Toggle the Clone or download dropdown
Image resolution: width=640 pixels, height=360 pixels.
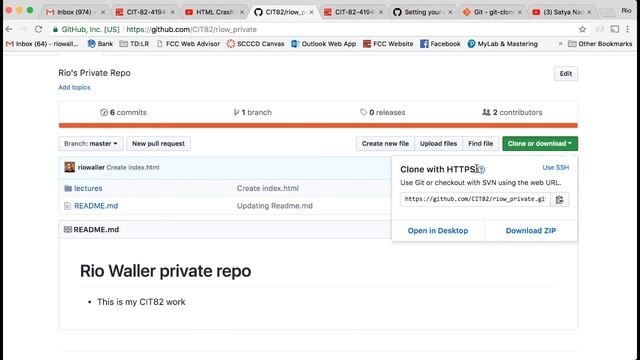click(540, 144)
